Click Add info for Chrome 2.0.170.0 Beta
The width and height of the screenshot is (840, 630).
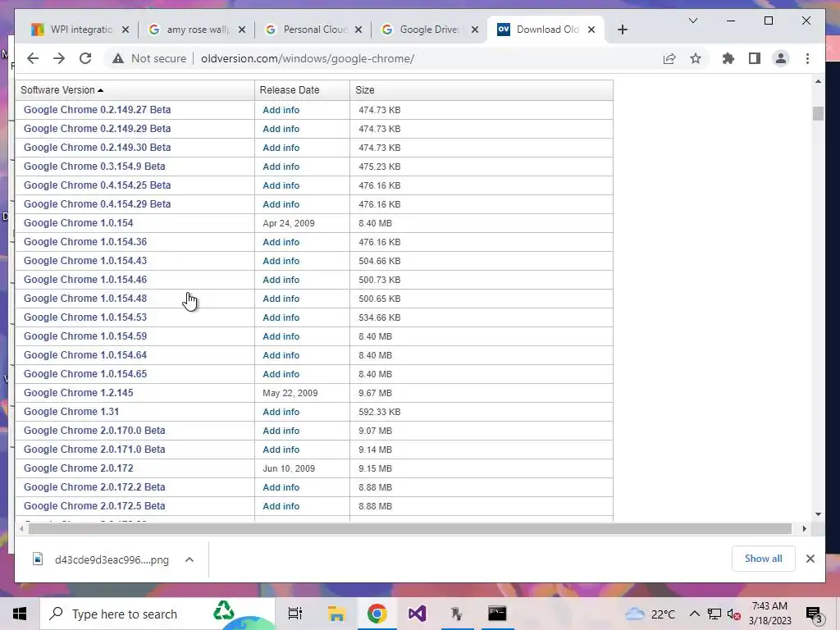[281, 431]
